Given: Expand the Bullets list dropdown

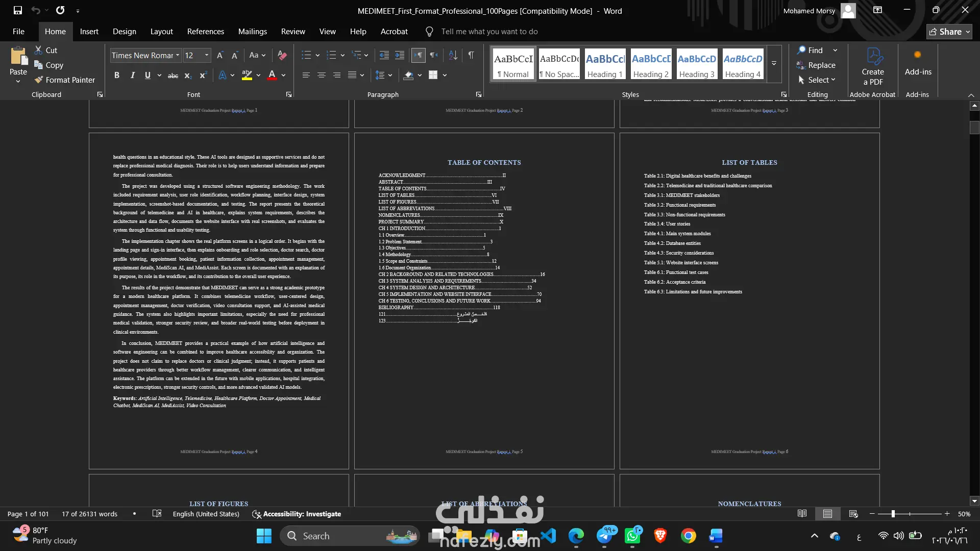Looking at the screenshot, I should tap(317, 55).
